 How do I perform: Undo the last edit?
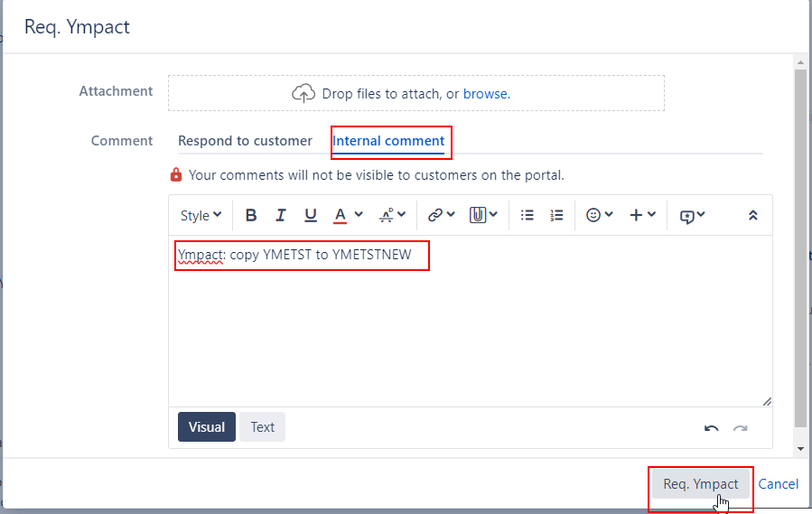pyautogui.click(x=712, y=428)
